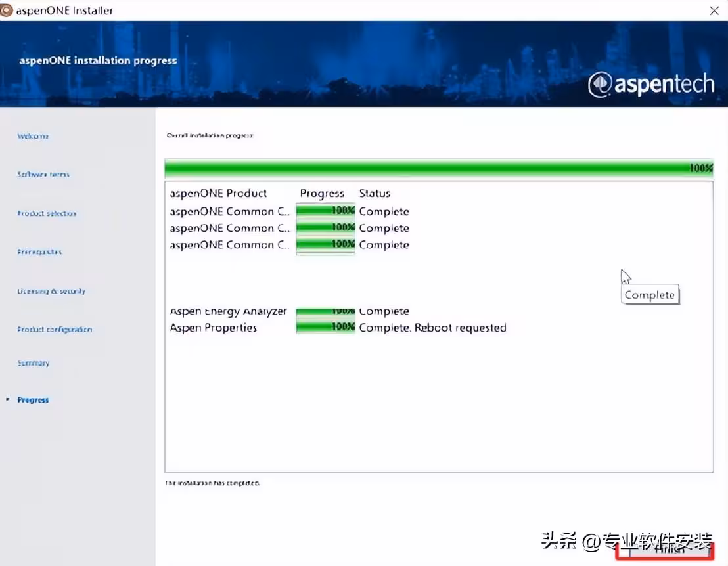This screenshot has width=728, height=566.
Task: Select the Aspen Energy Analyzer row name
Action: coord(228,311)
